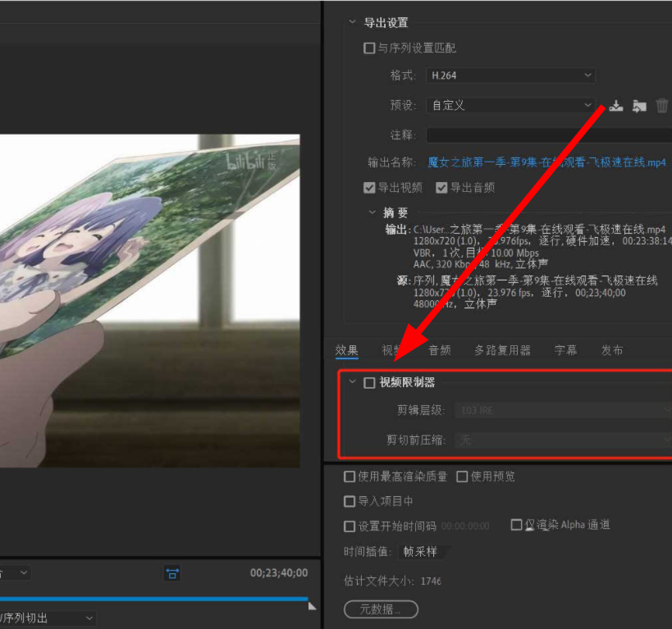Uncheck the 导出音频 checkbox

(x=441, y=188)
